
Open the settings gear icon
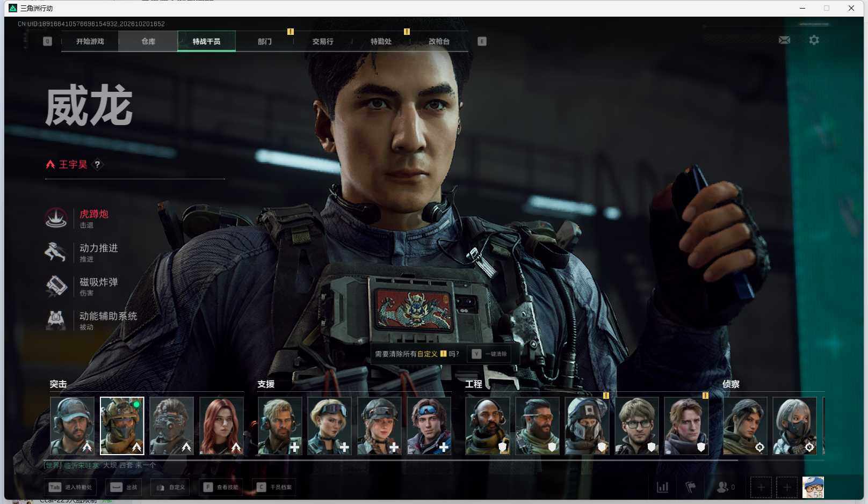(x=814, y=40)
